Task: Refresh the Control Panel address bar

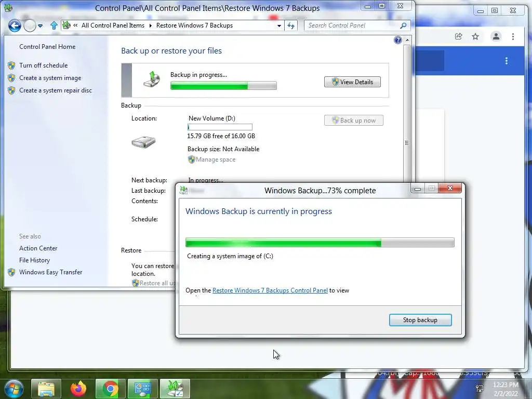Action: point(291,25)
